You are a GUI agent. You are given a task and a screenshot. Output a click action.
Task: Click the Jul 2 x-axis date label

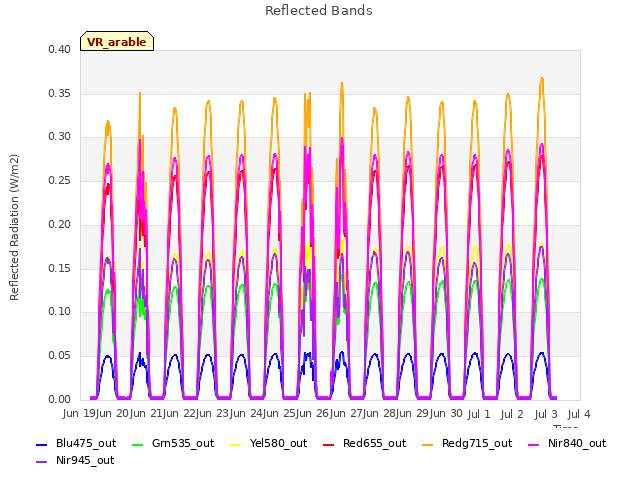tap(512, 414)
